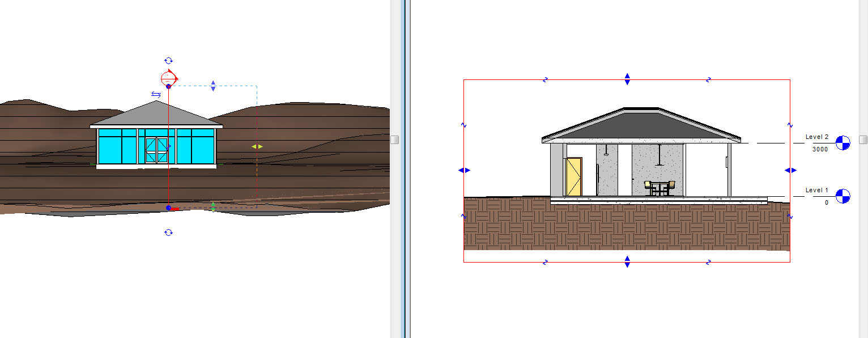Viewport: 868px width, 338px height.
Task: Click the lower break mark on the crop right edge
Action: (790, 216)
